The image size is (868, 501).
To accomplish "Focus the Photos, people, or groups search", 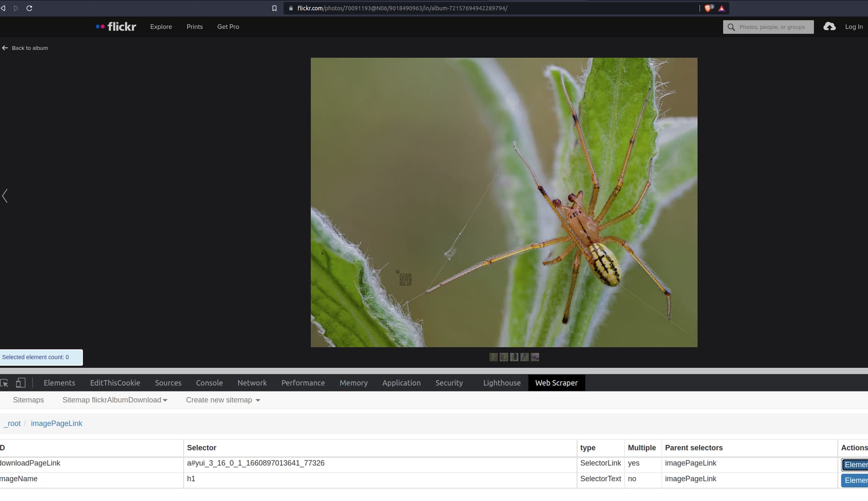I will coord(772,27).
